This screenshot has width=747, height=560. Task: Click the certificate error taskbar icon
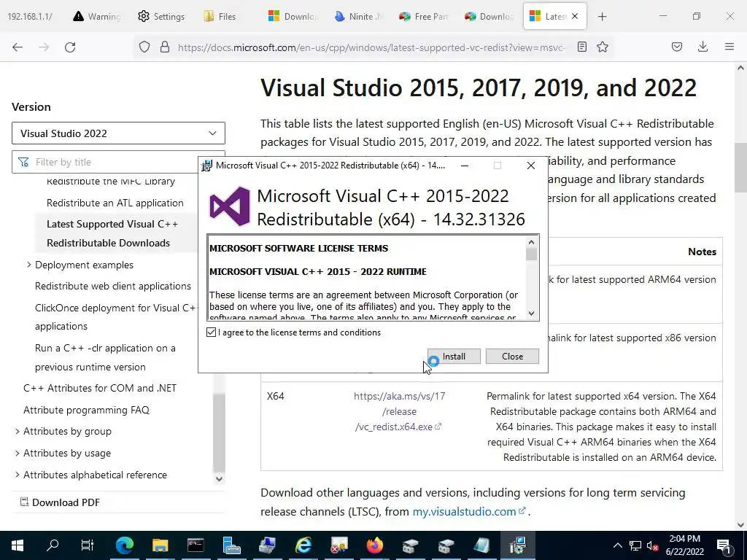click(x=338, y=545)
